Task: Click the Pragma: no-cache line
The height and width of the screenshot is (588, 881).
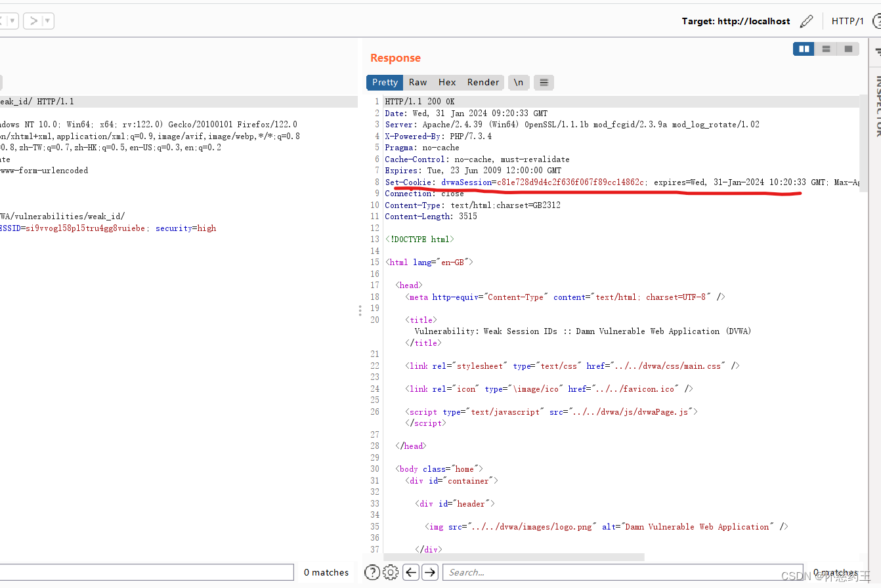Action: click(421, 148)
